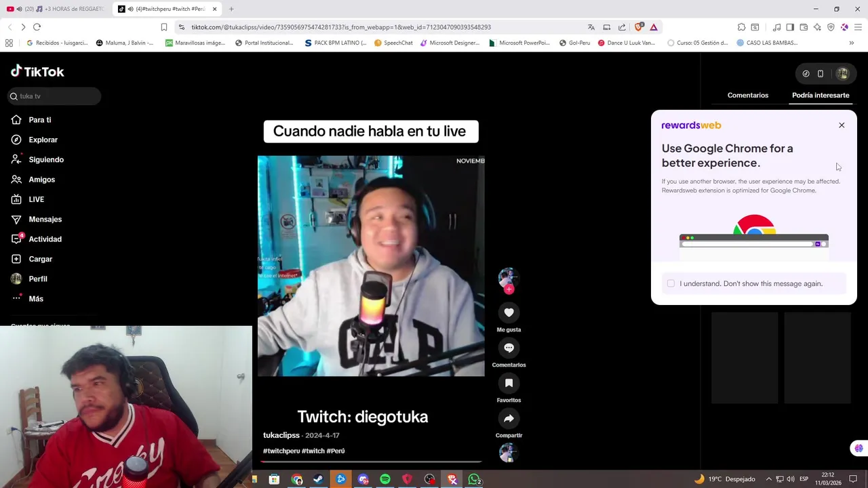
Task: Close the rewardsweb popup
Action: pyautogui.click(x=842, y=125)
